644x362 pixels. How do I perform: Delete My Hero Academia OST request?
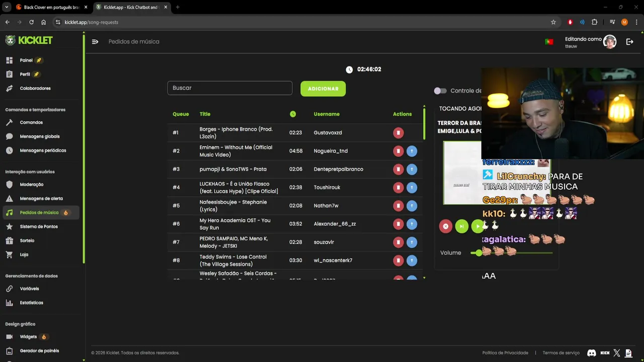398,224
